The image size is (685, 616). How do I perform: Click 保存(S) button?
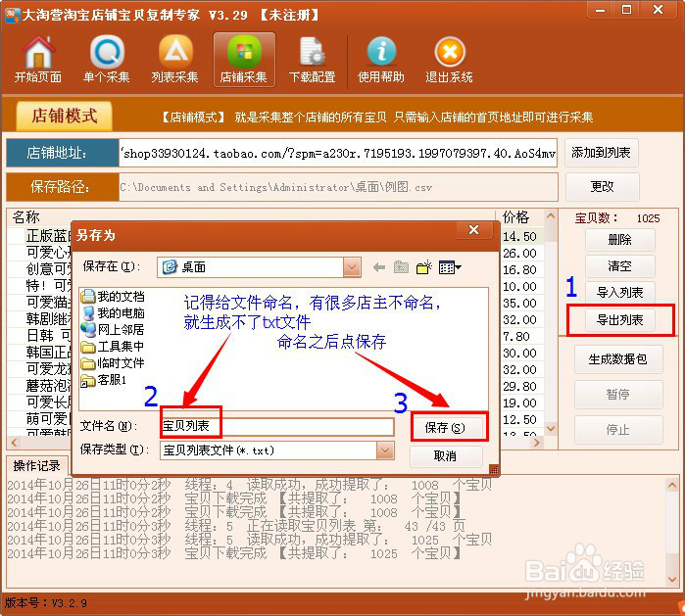pos(447,428)
